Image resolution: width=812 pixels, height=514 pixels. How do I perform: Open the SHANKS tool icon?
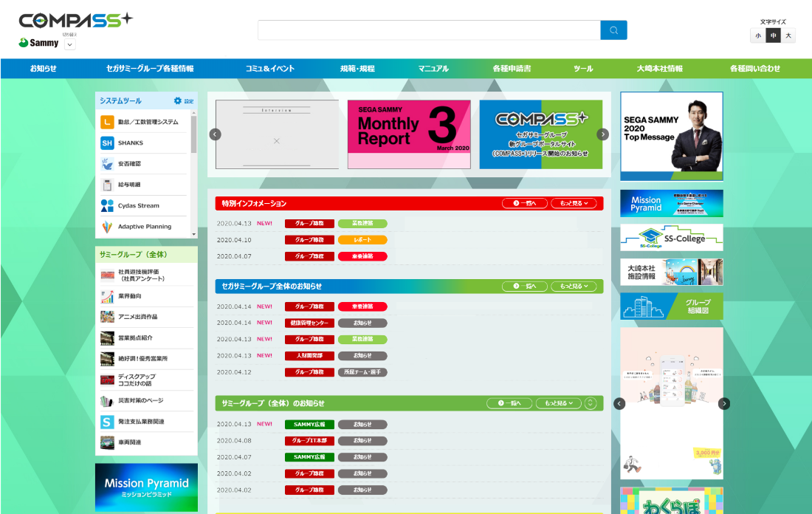pos(107,143)
